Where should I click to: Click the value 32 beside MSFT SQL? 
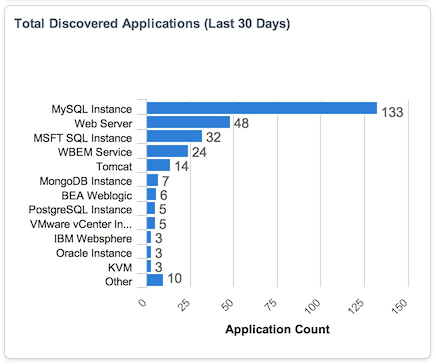tap(213, 137)
